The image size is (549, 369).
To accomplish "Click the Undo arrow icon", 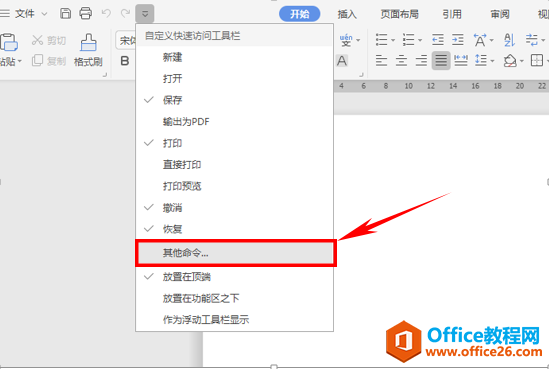I will [106, 14].
